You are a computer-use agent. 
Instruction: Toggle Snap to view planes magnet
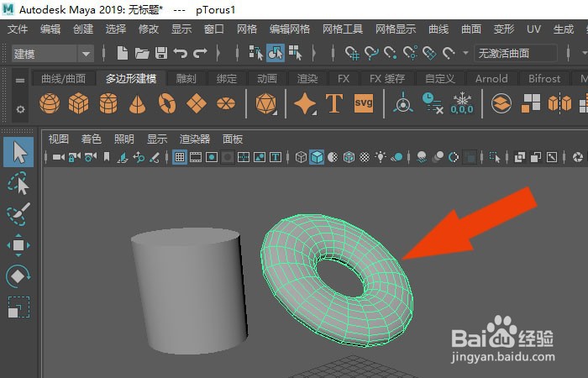point(429,53)
